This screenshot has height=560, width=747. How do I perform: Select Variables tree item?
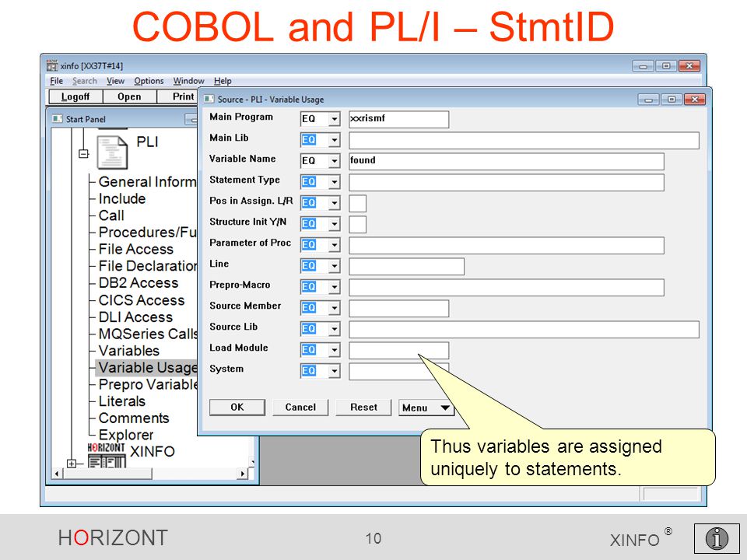(x=128, y=351)
